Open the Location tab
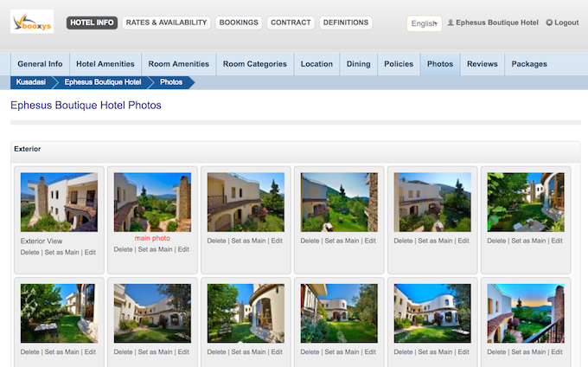Screen dimensions: 588x367 (316, 64)
